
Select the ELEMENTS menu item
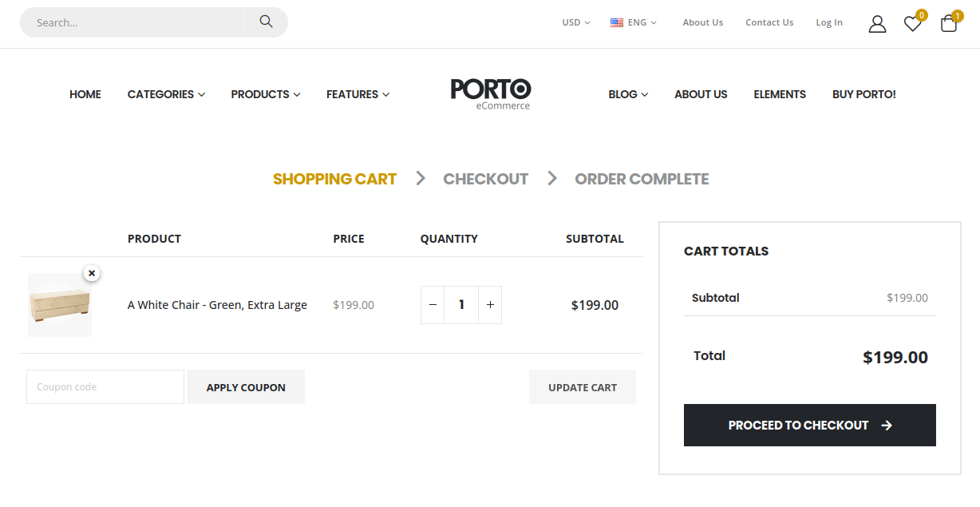pyautogui.click(x=780, y=94)
